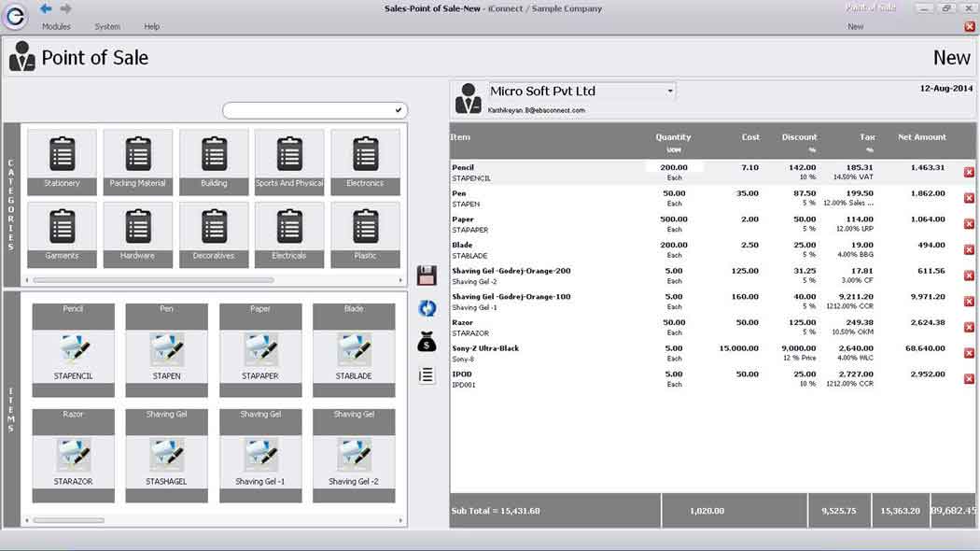Image resolution: width=980 pixels, height=551 pixels.
Task: Select the Stationery category tile
Action: (63, 162)
